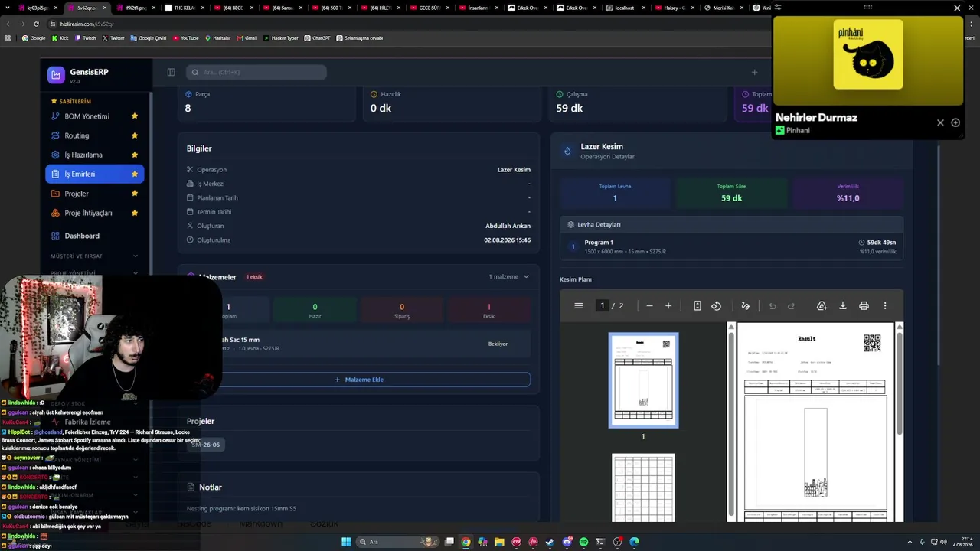The height and width of the screenshot is (551, 980).
Task: Open File Explorer from the taskbar
Action: click(499, 542)
